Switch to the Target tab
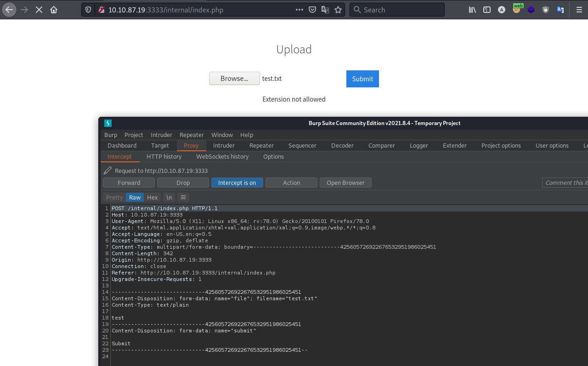Viewport: 588px width, 366px height. click(160, 145)
